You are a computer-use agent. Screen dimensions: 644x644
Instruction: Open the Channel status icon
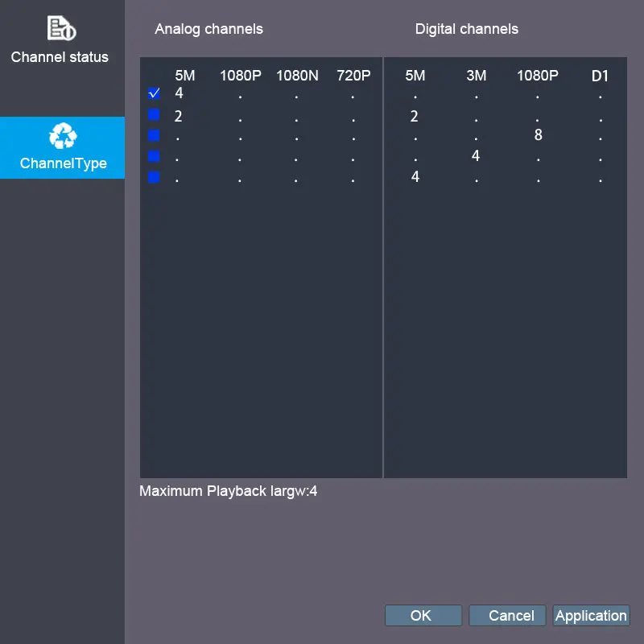[62, 28]
